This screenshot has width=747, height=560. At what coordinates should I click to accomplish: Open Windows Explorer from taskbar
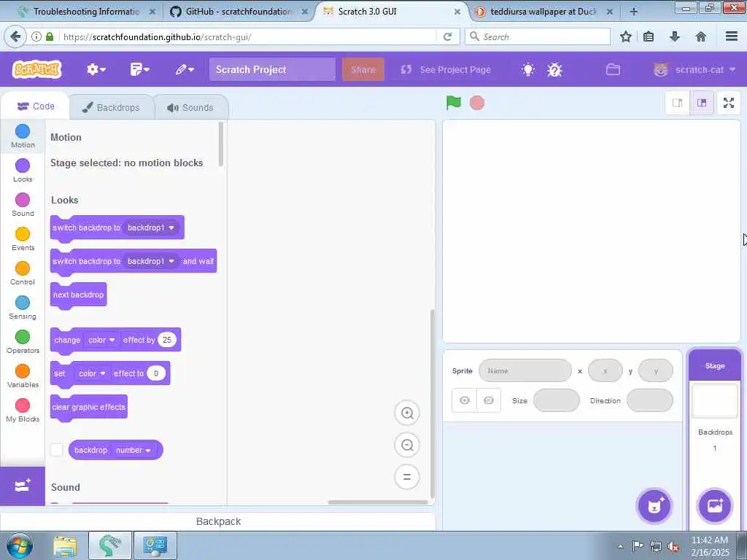tap(65, 545)
